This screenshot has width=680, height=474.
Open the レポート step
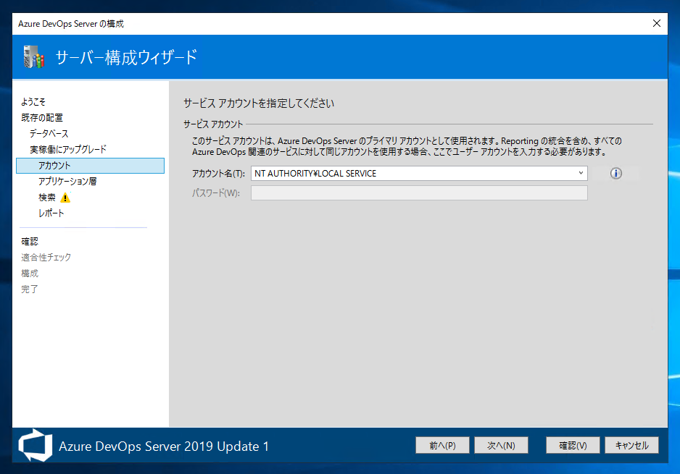[51, 213]
